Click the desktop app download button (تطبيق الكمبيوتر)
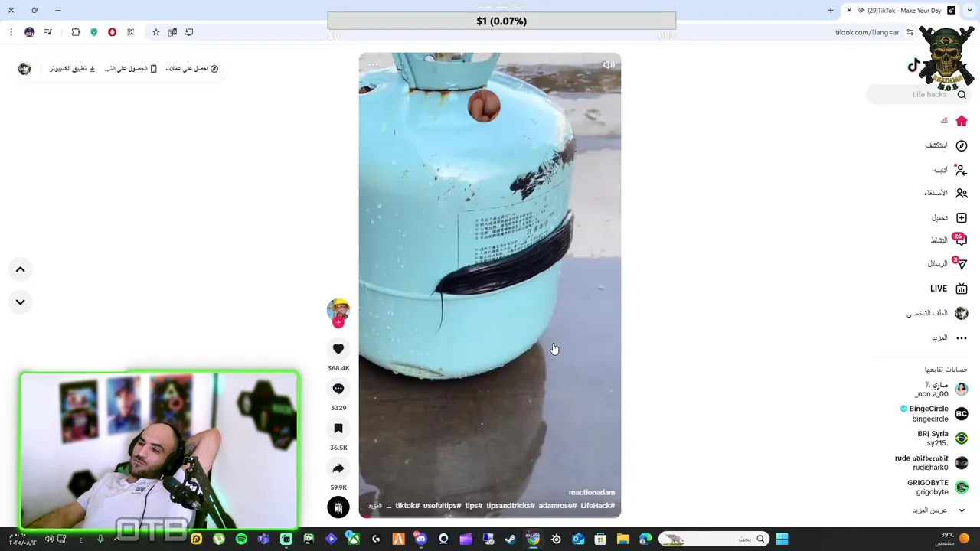Viewport: 980px width, 551px height. (73, 69)
